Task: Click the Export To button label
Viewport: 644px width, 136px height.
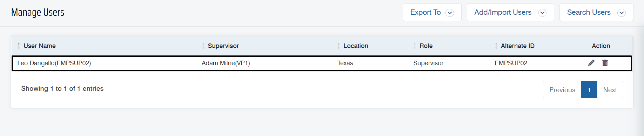Action: pyautogui.click(x=425, y=12)
